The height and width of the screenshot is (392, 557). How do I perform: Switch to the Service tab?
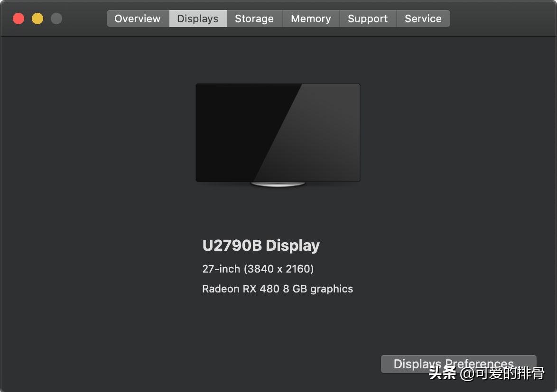click(x=423, y=18)
